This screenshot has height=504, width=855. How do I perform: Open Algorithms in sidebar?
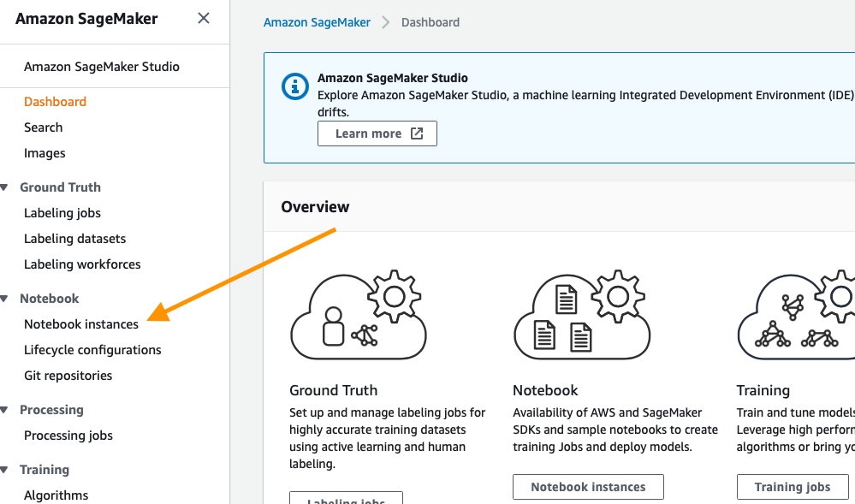[56, 495]
